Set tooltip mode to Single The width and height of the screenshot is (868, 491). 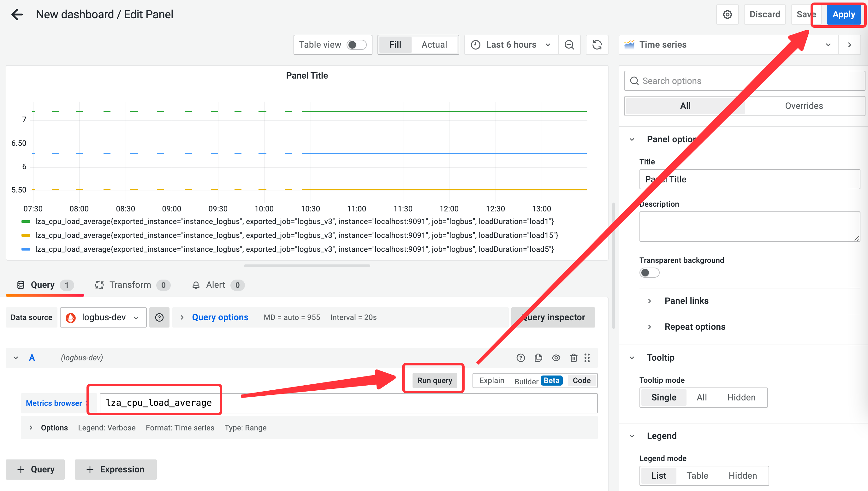663,398
